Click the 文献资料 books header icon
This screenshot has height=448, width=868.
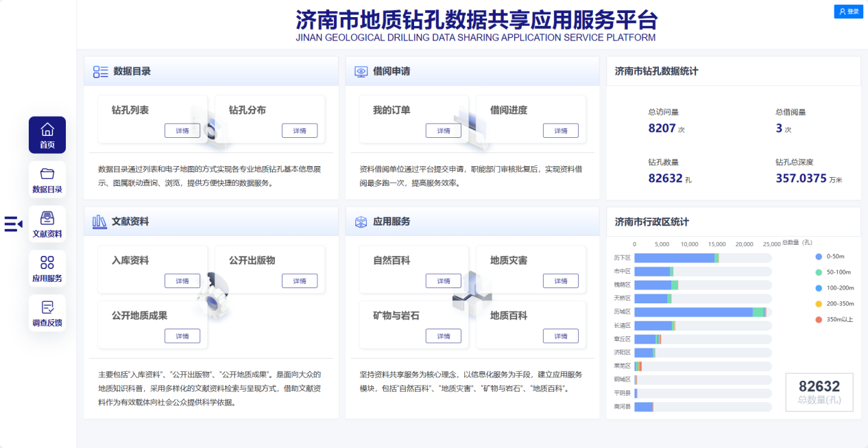tap(99, 222)
